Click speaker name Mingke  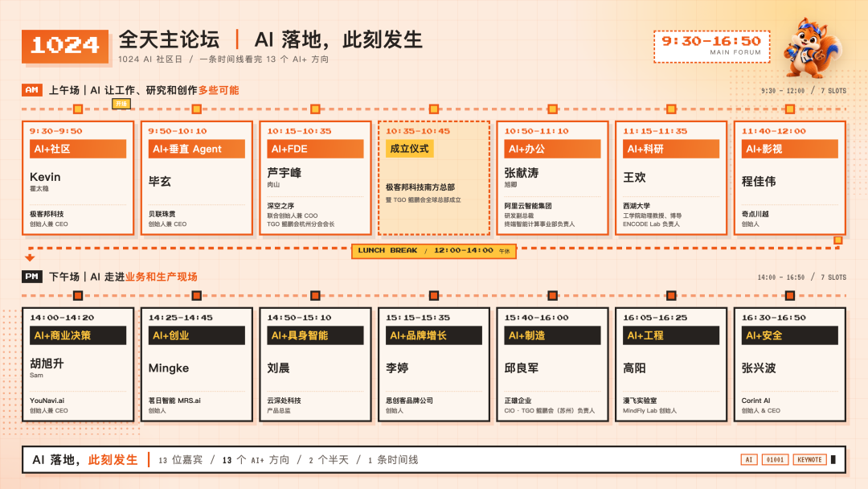tap(169, 368)
